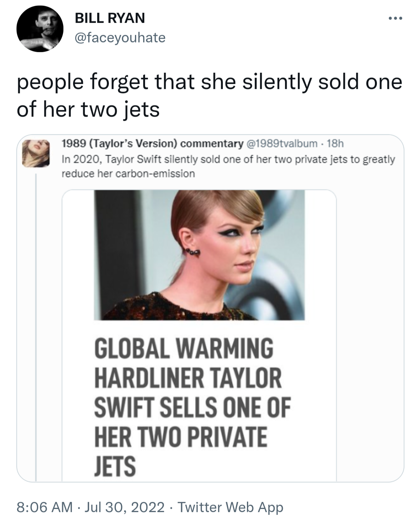Click the 'HARDLINER TAYLOR' headline line
420x518 pixels.
pyautogui.click(x=188, y=378)
